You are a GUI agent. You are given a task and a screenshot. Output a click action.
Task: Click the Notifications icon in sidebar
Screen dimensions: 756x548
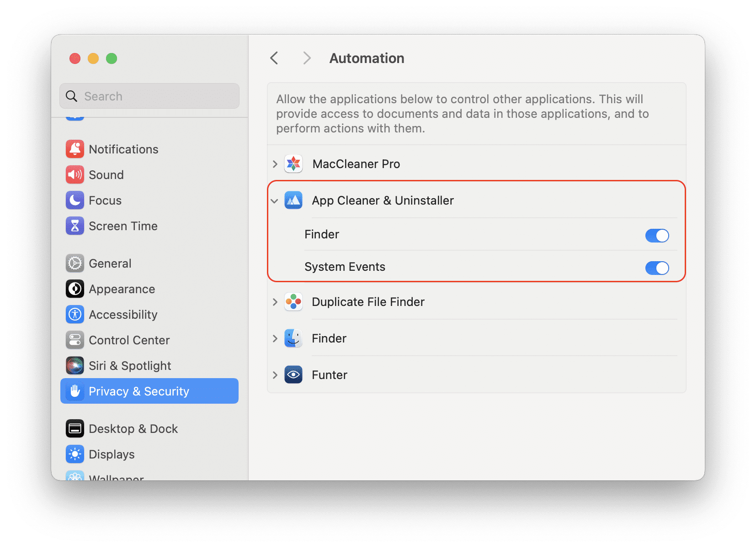75,149
